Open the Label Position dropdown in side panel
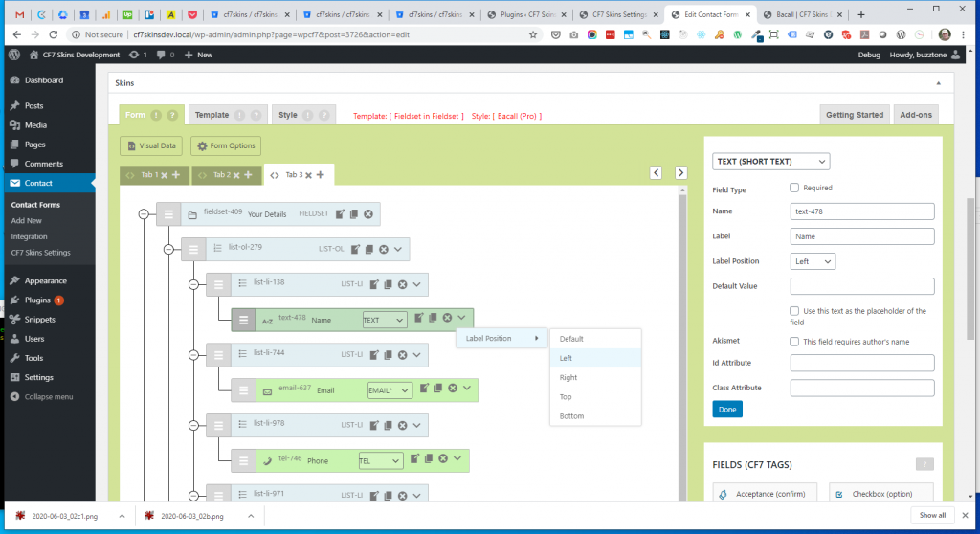The width and height of the screenshot is (980, 534). pyautogui.click(x=813, y=260)
